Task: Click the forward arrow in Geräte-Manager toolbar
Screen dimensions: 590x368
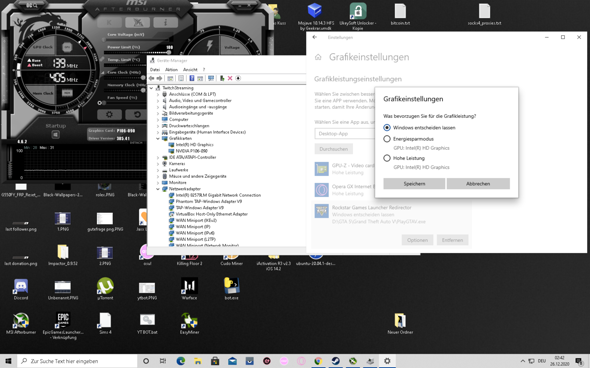Action: tap(159, 78)
